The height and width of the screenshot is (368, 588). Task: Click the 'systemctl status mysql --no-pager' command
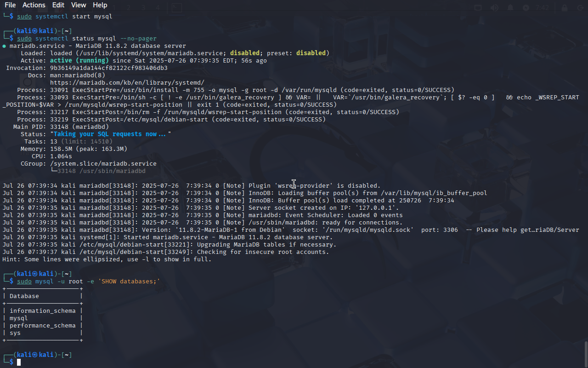pyautogui.click(x=96, y=39)
